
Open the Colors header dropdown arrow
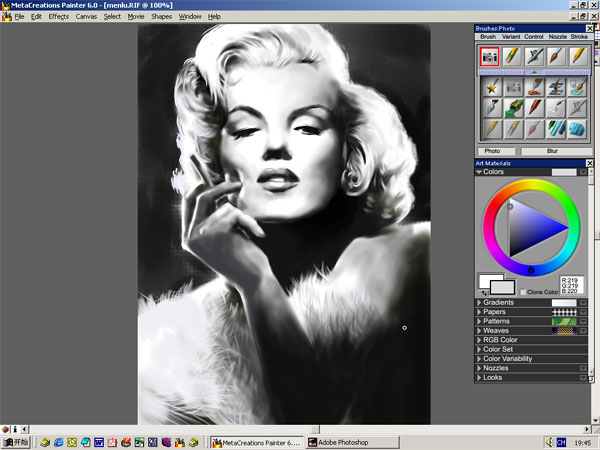(583, 172)
